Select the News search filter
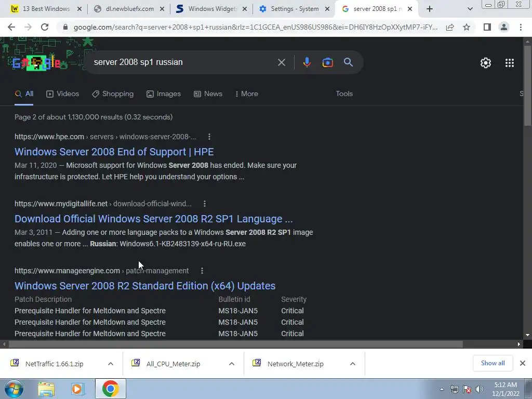Screen dimensions: 532x399 [x=208, y=94]
